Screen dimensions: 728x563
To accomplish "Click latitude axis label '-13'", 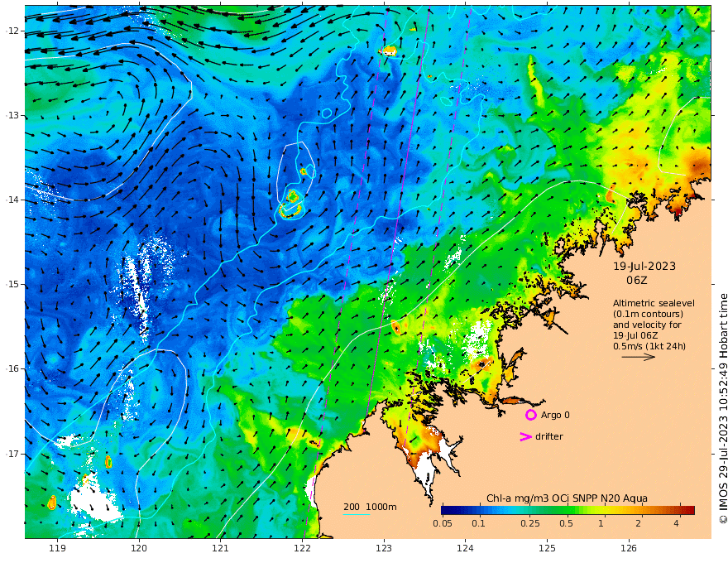I will point(12,115).
